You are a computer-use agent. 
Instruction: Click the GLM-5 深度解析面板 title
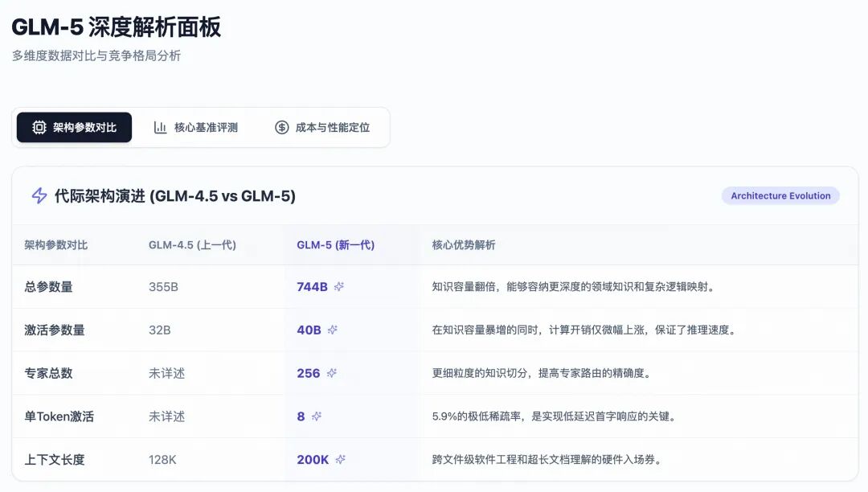(x=117, y=27)
